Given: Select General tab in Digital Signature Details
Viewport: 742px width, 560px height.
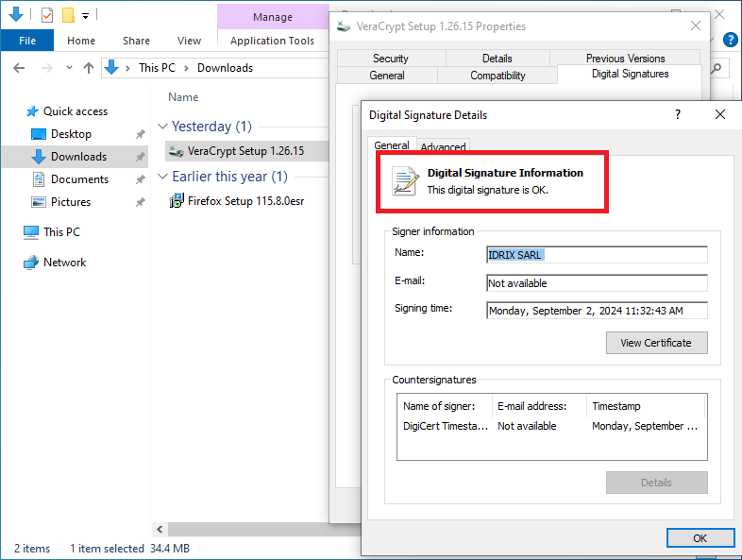Looking at the screenshot, I should pyautogui.click(x=392, y=145).
